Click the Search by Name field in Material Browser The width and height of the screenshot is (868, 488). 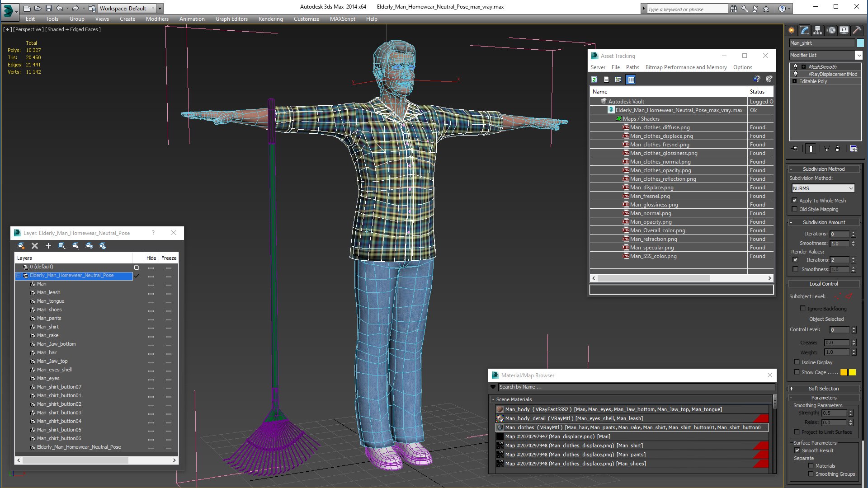[636, 387]
